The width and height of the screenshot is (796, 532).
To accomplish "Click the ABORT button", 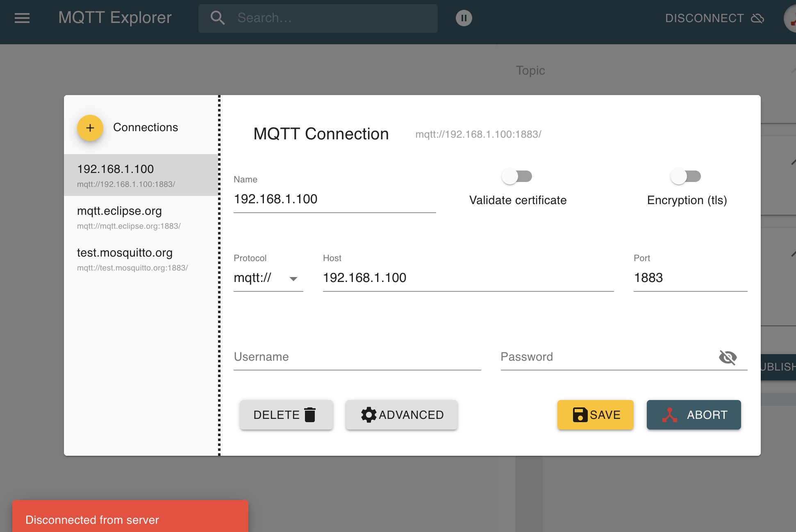I will 694,415.
